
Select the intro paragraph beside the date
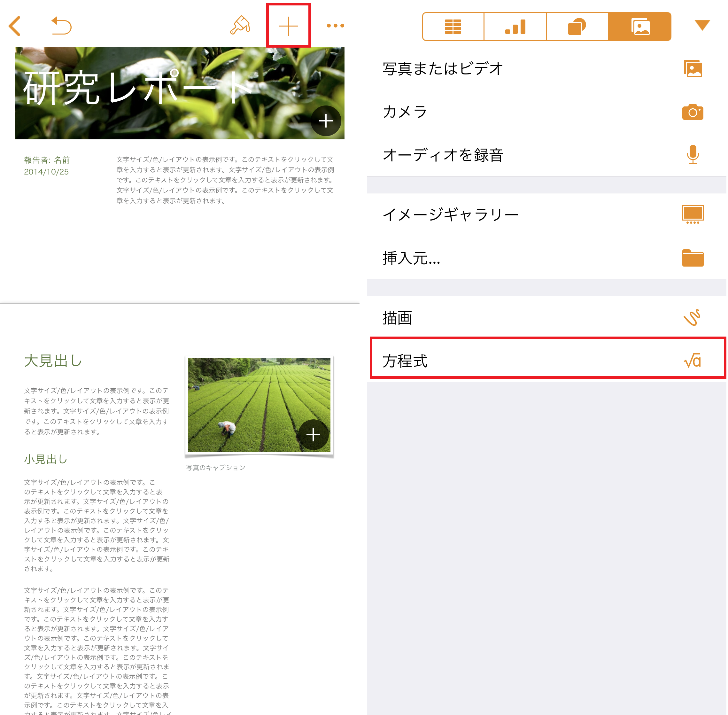tap(225, 180)
